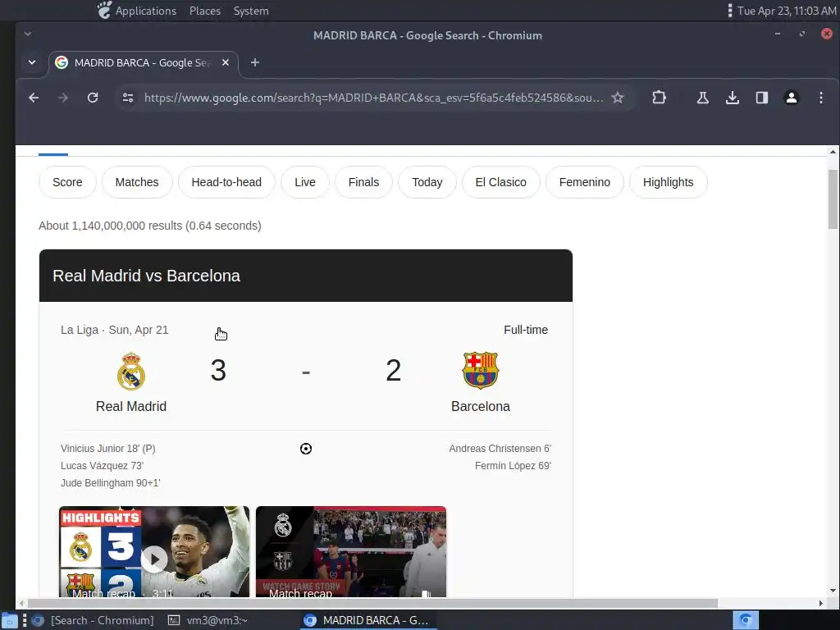Image resolution: width=840 pixels, height=630 pixels.
Task: Open the Real Madrid vs Barcelona header
Action: coord(306,276)
